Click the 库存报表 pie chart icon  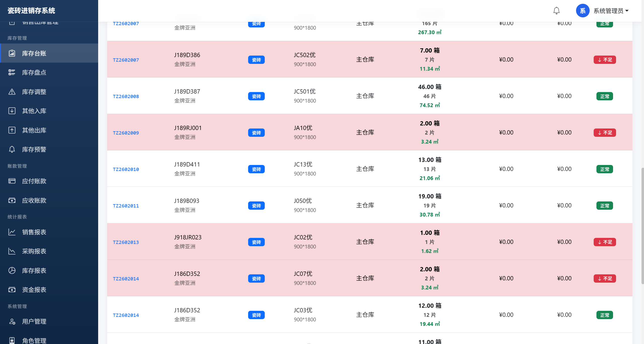[x=12, y=271]
